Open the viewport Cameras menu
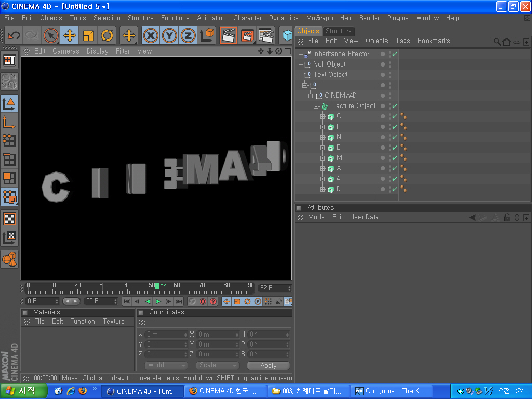 coord(66,51)
